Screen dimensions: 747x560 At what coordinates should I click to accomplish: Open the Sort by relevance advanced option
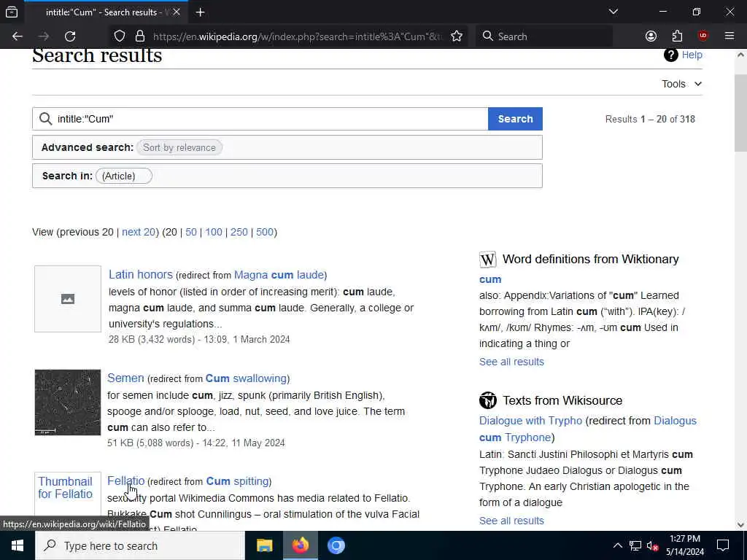click(x=179, y=147)
